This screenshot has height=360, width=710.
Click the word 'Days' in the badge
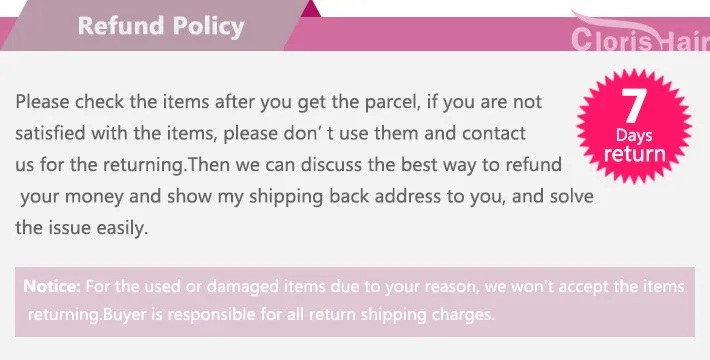point(634,135)
